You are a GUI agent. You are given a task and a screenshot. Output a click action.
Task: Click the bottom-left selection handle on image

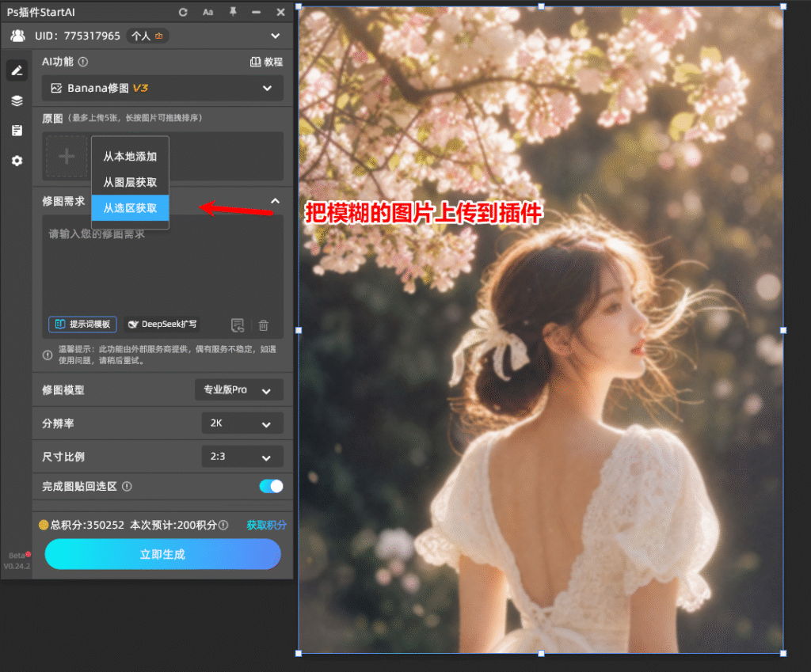coord(299,653)
